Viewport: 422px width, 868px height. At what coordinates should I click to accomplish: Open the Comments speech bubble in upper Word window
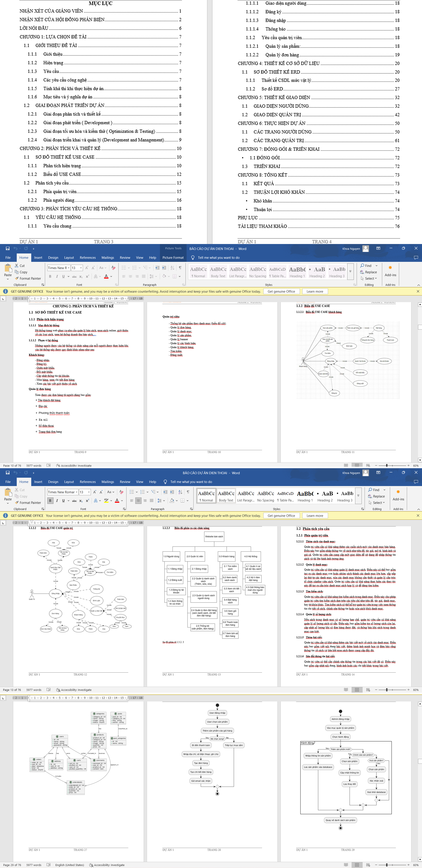(x=416, y=257)
